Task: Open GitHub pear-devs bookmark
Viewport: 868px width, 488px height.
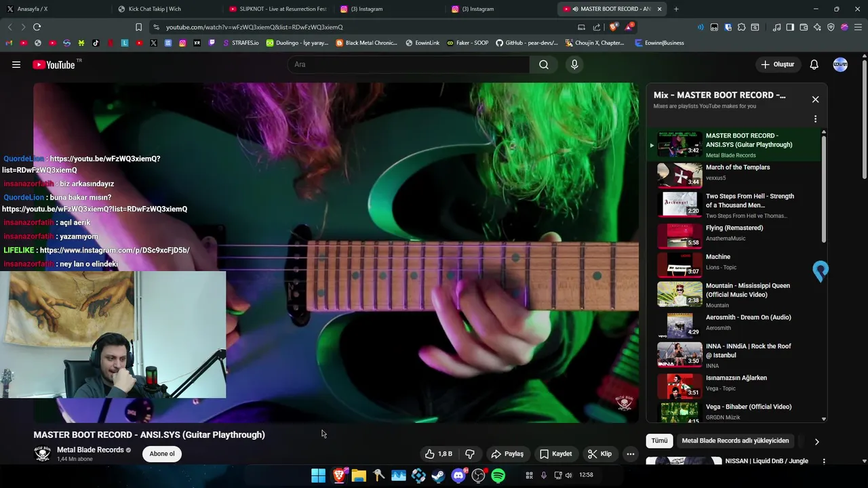Action: coord(527,43)
